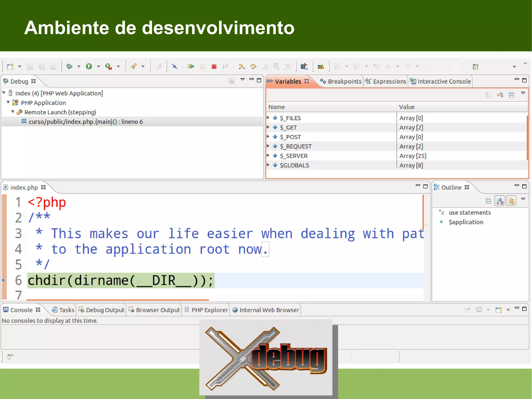Switch to the Browser Output tab
Viewport: 532px width, 399px height.
(x=154, y=310)
